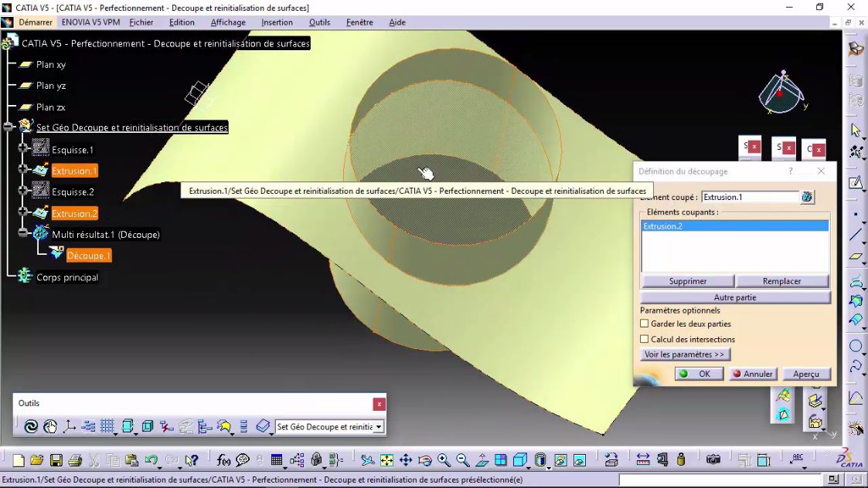Open the Aide menu
The height and width of the screenshot is (488, 868).
coord(397,22)
